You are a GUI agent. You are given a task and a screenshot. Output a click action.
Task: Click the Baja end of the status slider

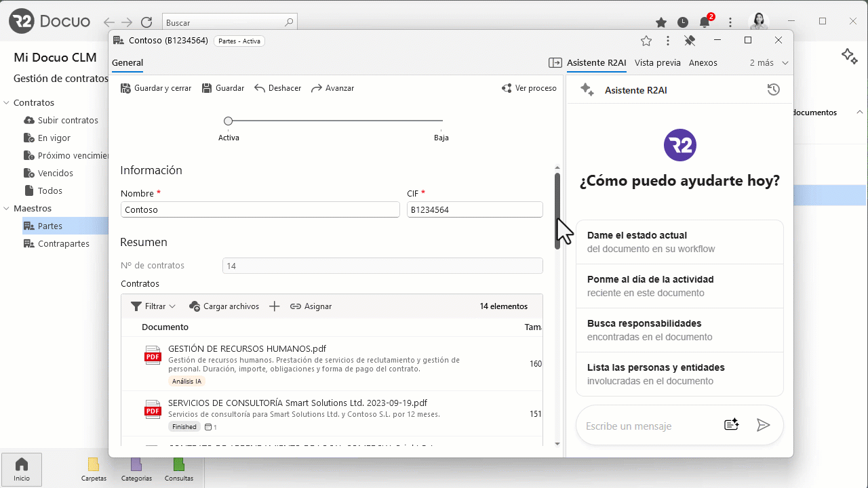(x=441, y=121)
